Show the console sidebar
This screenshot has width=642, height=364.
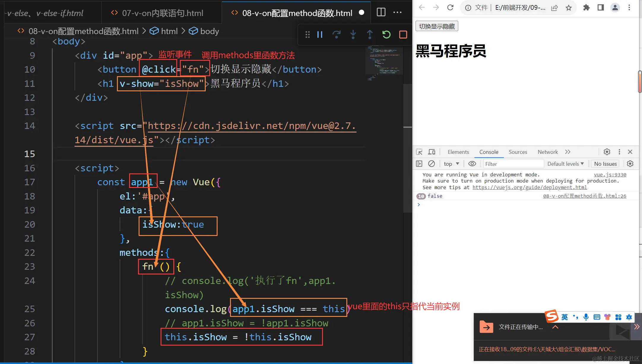point(419,164)
